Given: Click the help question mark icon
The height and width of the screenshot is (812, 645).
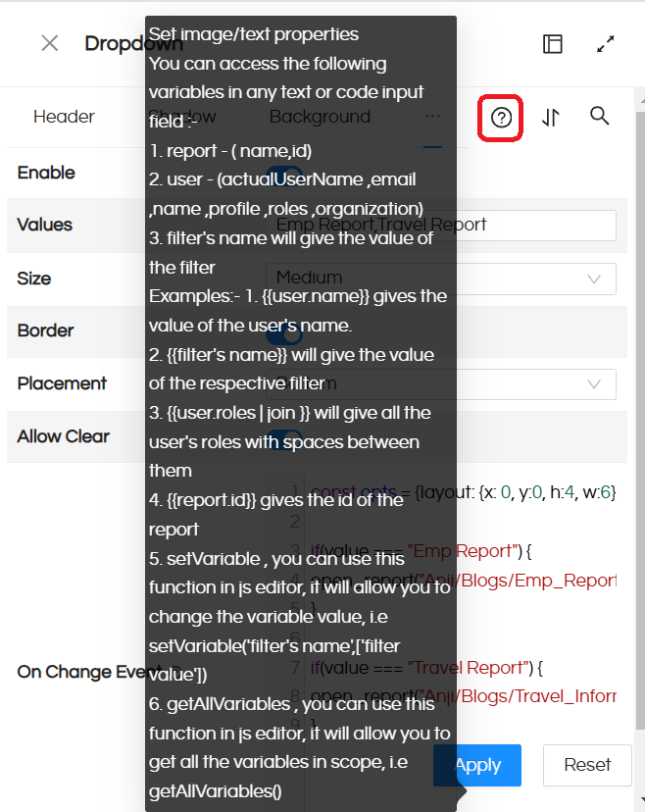Looking at the screenshot, I should (501, 118).
